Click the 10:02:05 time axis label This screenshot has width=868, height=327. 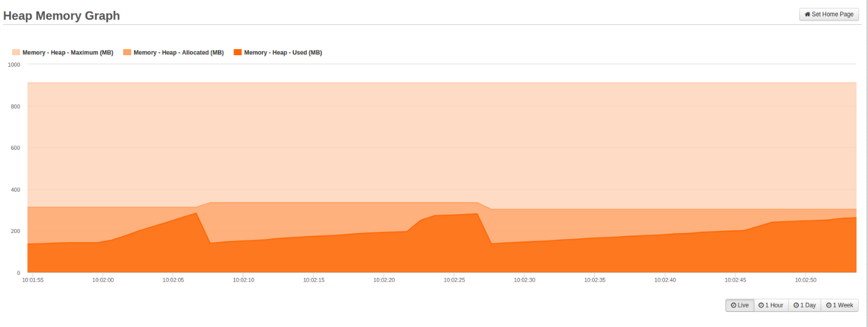tap(174, 280)
